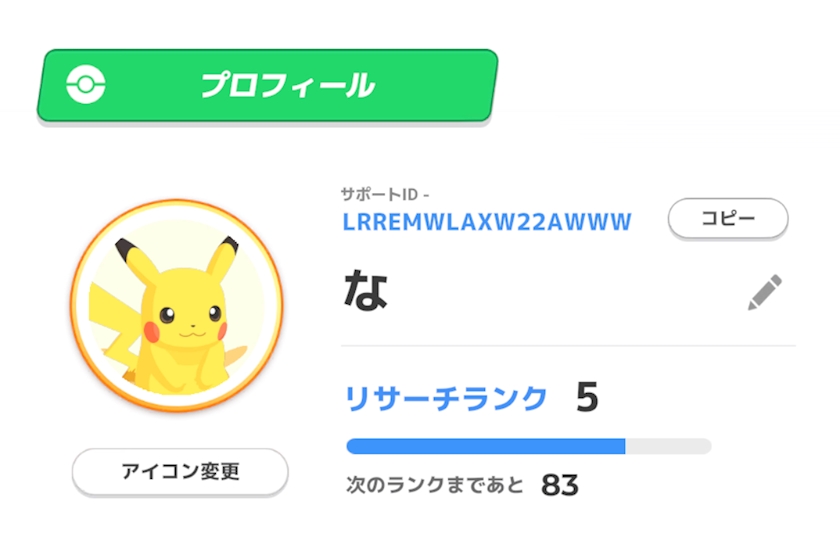The height and width of the screenshot is (552, 840).
Task: Click the research rank number 5
Action: pos(587,398)
